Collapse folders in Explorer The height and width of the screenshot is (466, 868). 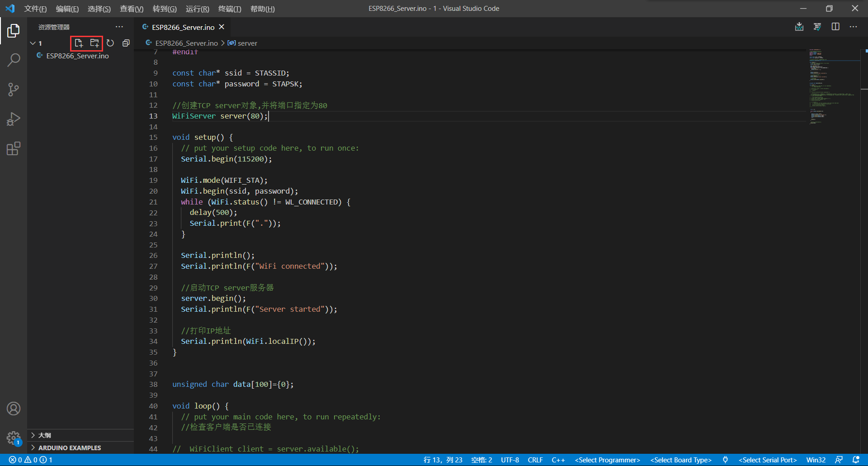(x=126, y=43)
